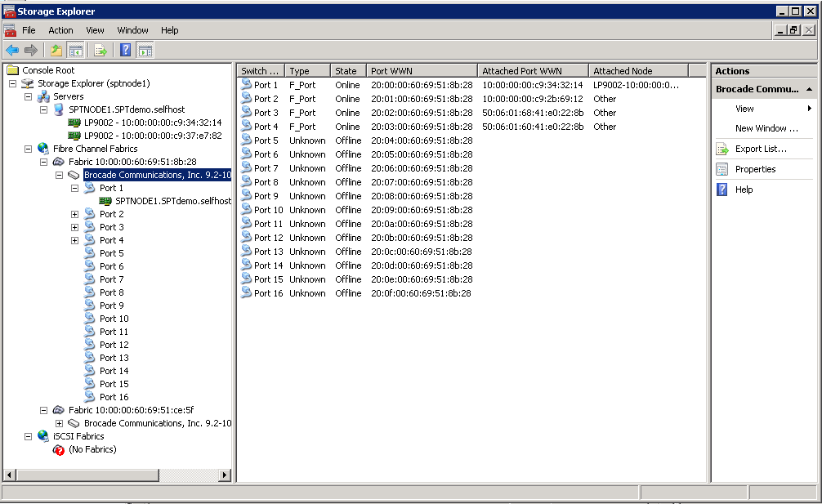
Task: Open the Action menu
Action: point(60,30)
